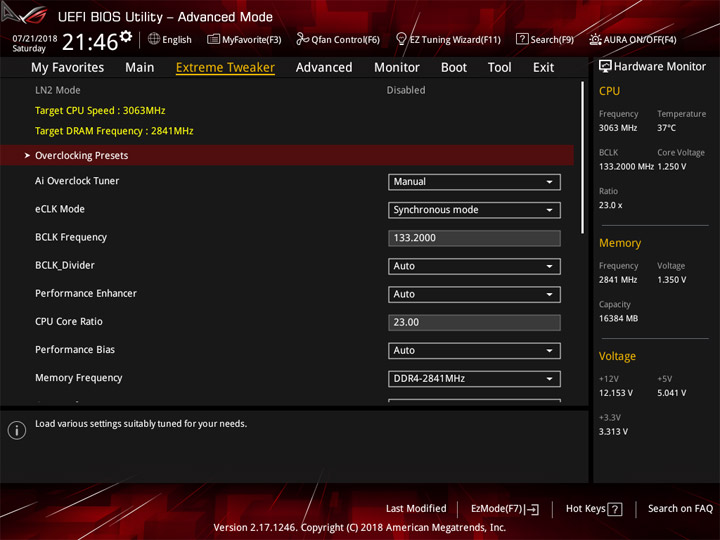
Task: Click the Hot Keys question mark icon
Action: (615, 509)
